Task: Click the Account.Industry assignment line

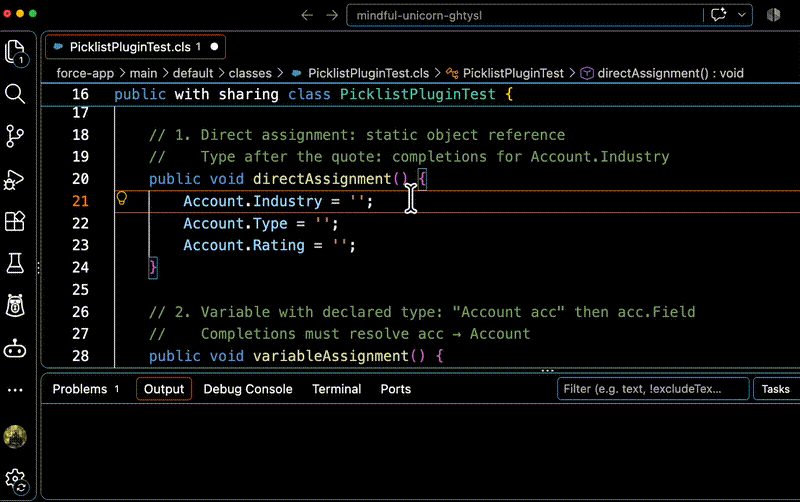Action: click(279, 201)
